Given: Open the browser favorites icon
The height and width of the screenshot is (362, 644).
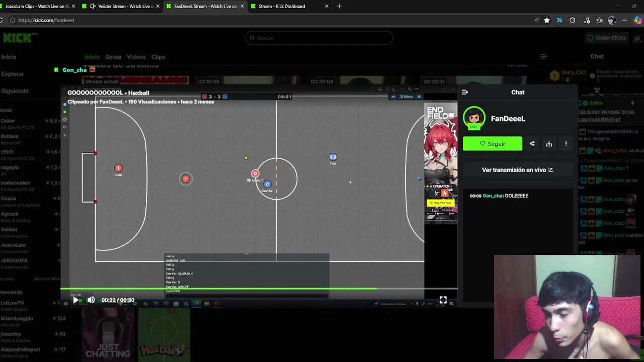Looking at the screenshot, I should click(x=599, y=20).
